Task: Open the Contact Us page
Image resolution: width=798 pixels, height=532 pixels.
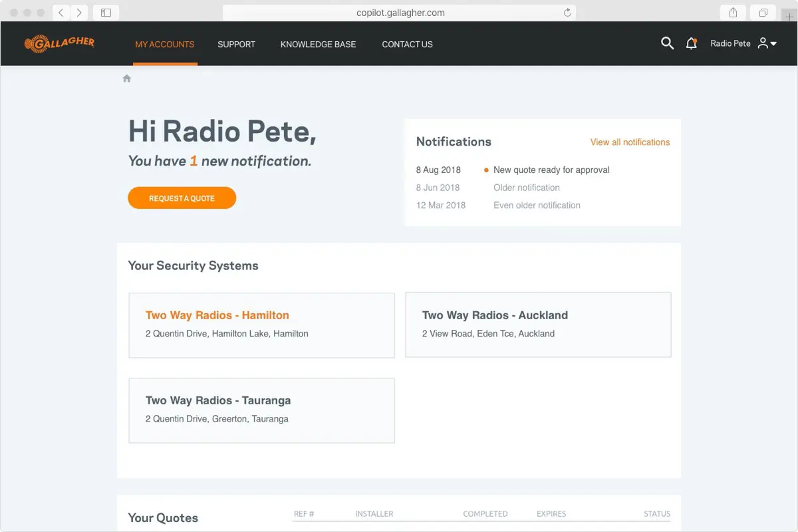Action: 407,45
